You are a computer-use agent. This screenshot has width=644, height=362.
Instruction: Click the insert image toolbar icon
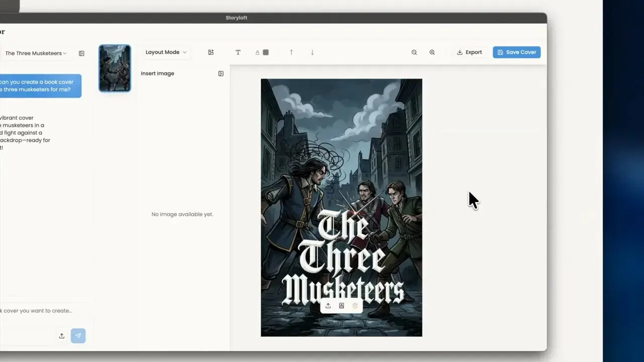(211, 52)
